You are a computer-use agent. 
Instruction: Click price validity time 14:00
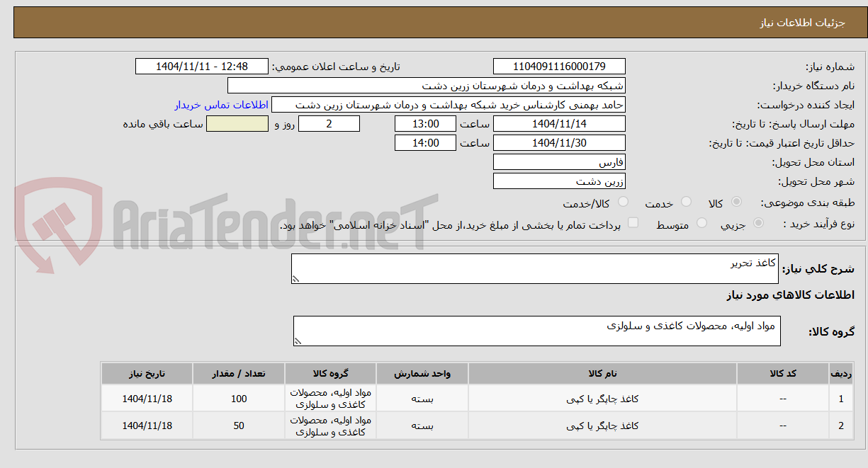425,143
